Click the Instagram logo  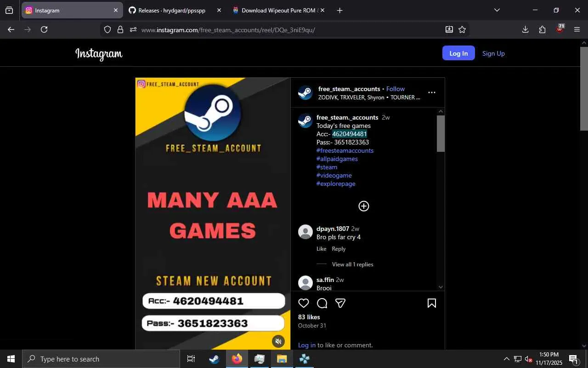[x=99, y=54]
